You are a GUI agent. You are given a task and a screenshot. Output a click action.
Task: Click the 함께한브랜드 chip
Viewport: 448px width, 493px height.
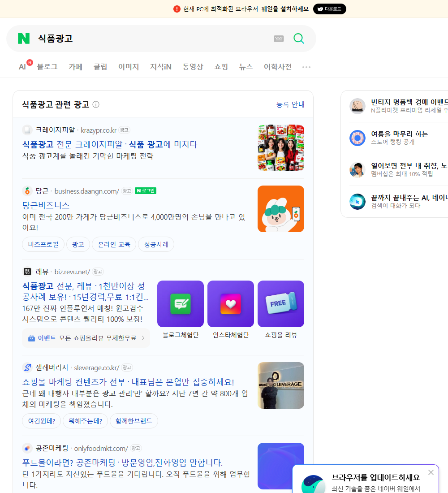click(x=134, y=421)
